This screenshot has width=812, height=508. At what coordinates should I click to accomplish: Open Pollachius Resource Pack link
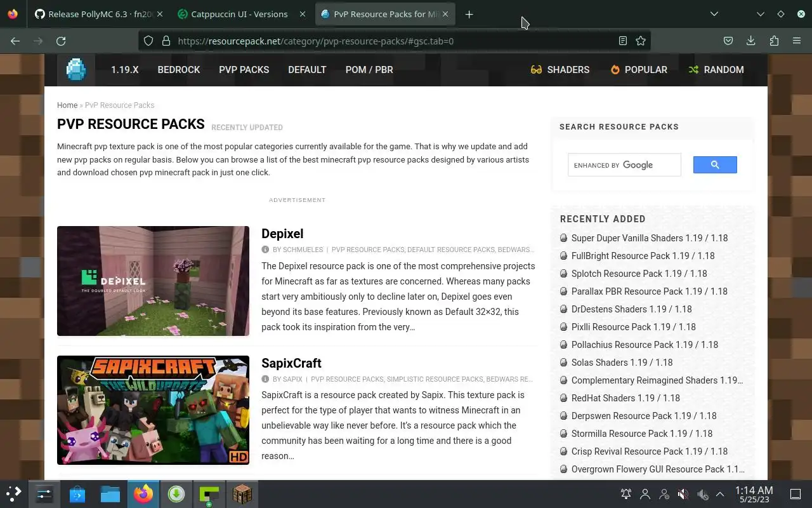[x=645, y=345]
